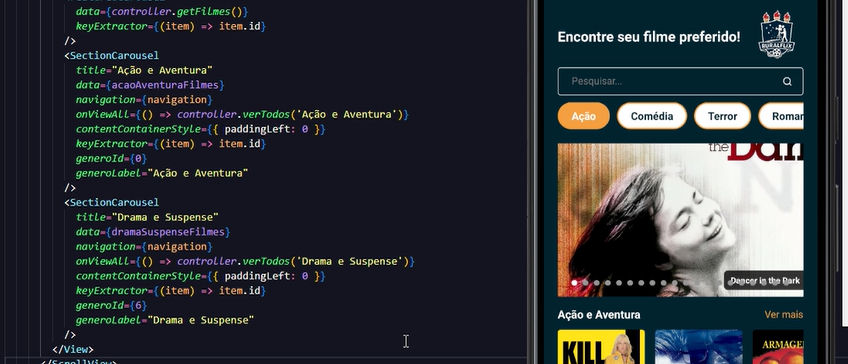Click generoId={6} code line

click(x=111, y=305)
